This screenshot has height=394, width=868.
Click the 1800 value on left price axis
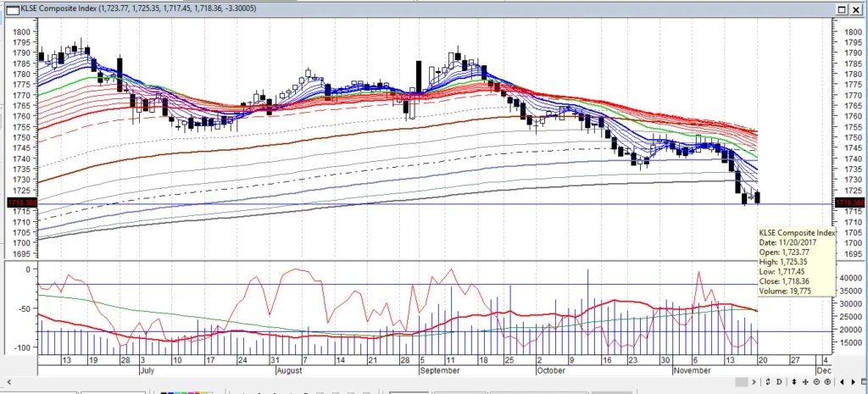(21, 32)
